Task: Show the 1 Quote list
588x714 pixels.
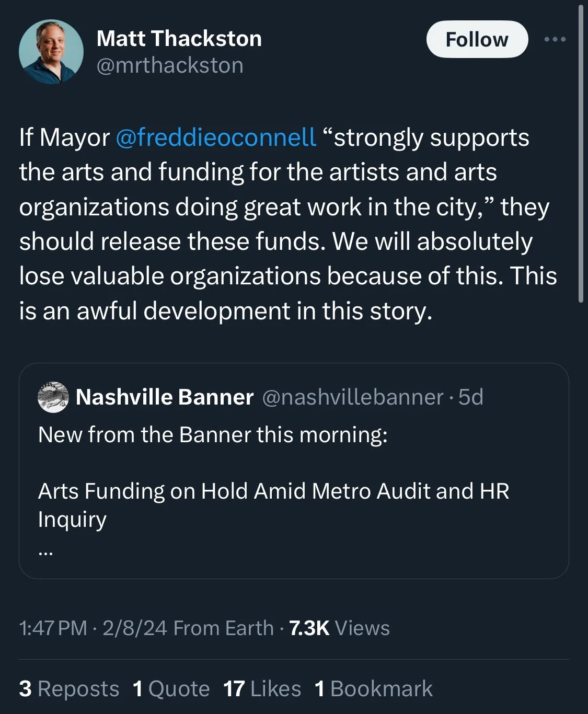Action: tap(171, 688)
